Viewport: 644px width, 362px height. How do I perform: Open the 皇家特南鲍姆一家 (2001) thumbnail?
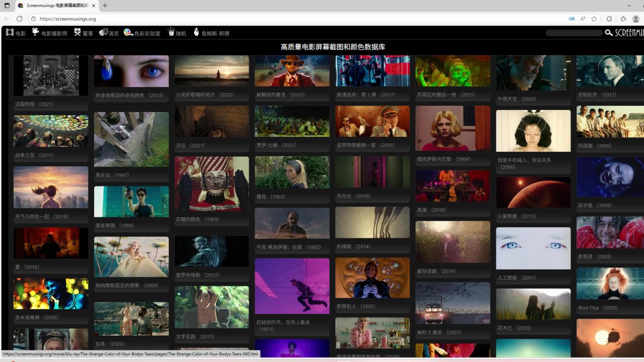(373, 121)
